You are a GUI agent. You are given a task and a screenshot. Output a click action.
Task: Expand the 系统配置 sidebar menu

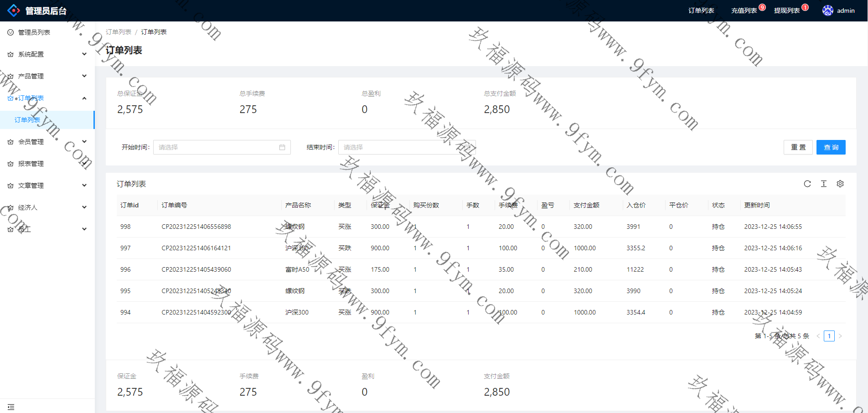tap(46, 54)
